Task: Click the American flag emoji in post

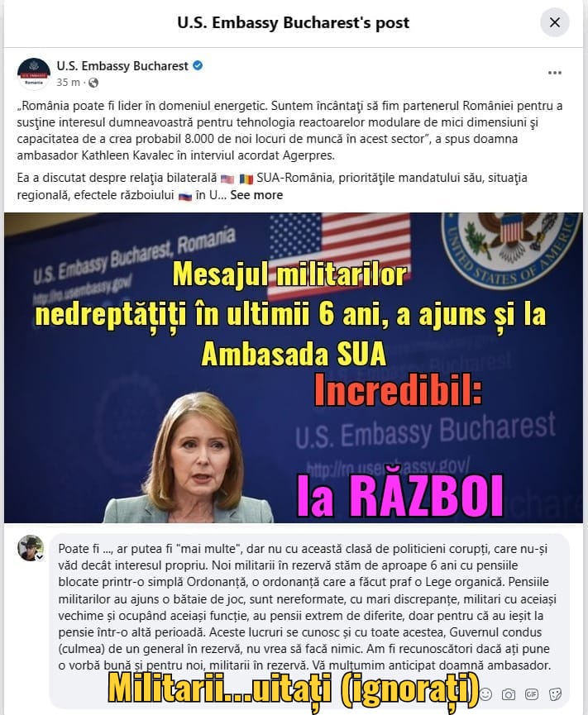Action: point(227,179)
